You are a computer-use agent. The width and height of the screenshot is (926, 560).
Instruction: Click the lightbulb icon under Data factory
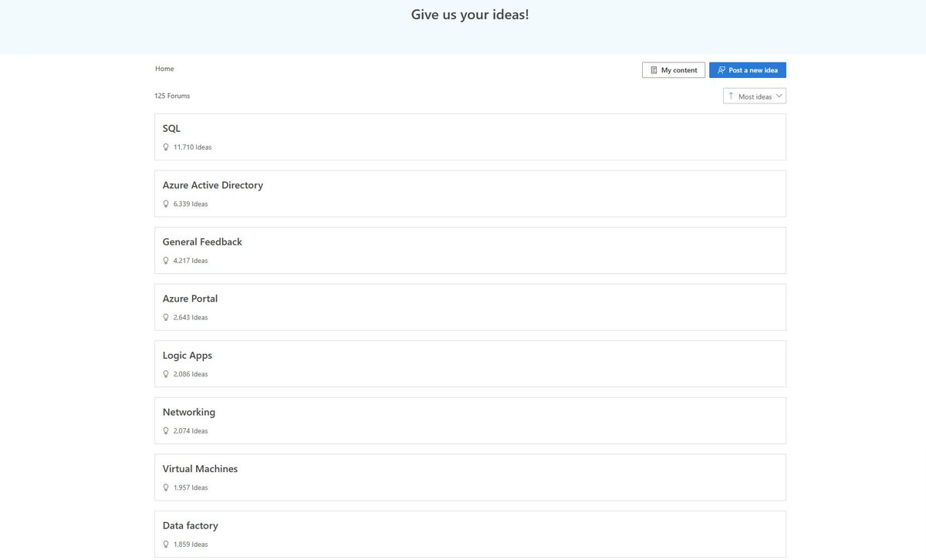coord(166,544)
